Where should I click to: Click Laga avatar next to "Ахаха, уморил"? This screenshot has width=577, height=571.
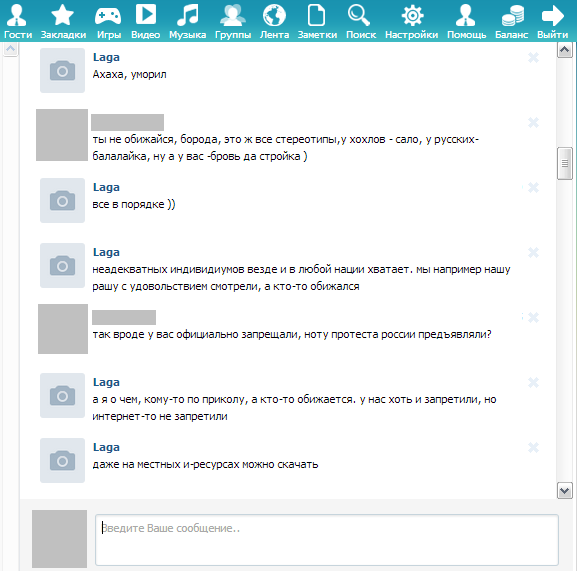[x=62, y=70]
